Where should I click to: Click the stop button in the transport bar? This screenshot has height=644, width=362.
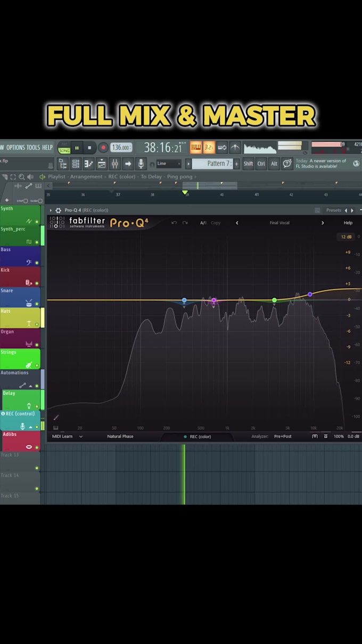click(89, 148)
